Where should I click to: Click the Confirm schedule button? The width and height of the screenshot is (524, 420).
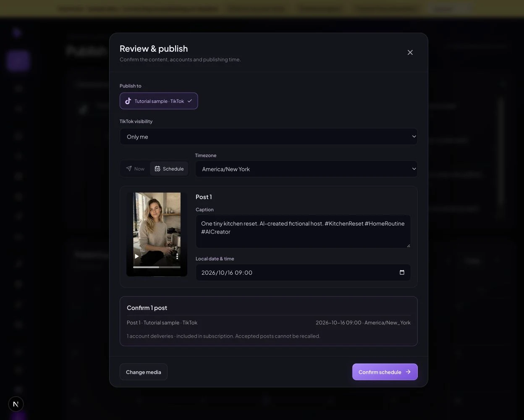[385, 372]
